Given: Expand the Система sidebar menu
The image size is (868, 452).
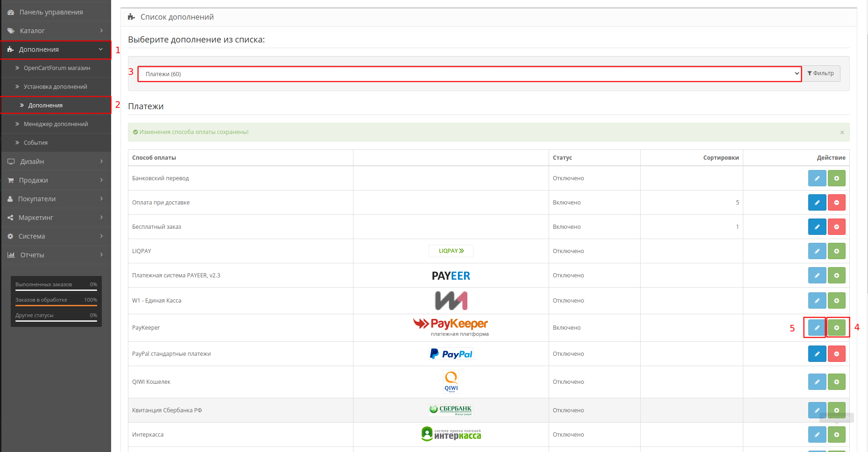Looking at the screenshot, I should point(56,236).
